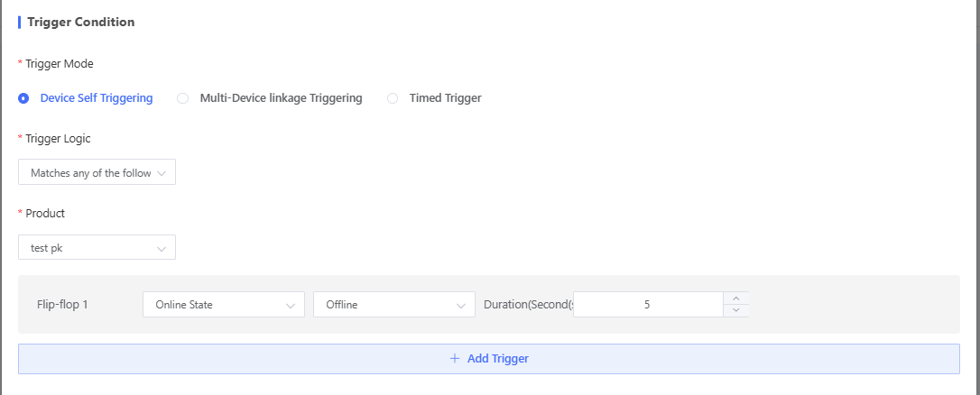Select the Device Self Triggering radio button

point(23,98)
